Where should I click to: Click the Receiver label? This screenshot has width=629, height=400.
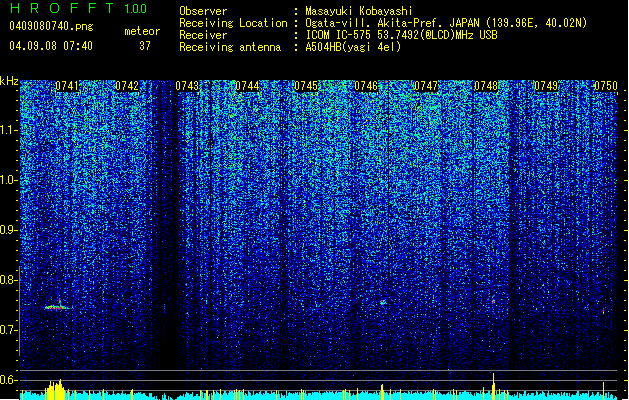203,35
